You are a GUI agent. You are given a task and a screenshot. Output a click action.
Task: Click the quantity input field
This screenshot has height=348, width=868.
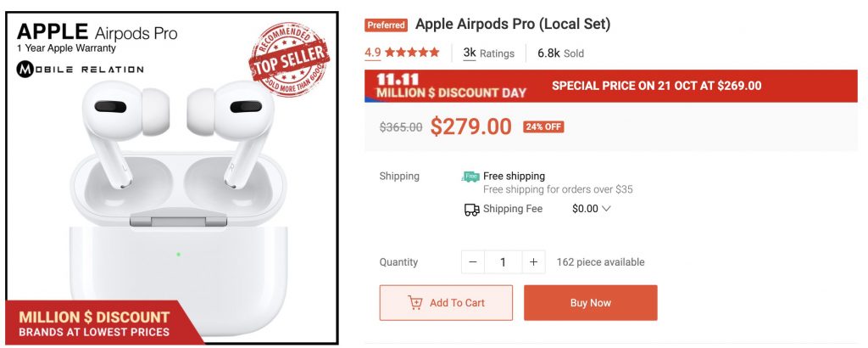503,262
